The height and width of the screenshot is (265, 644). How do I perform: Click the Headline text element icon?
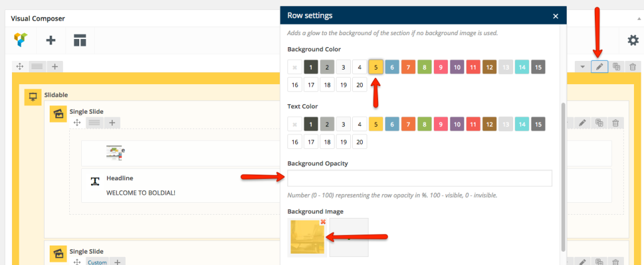click(95, 181)
